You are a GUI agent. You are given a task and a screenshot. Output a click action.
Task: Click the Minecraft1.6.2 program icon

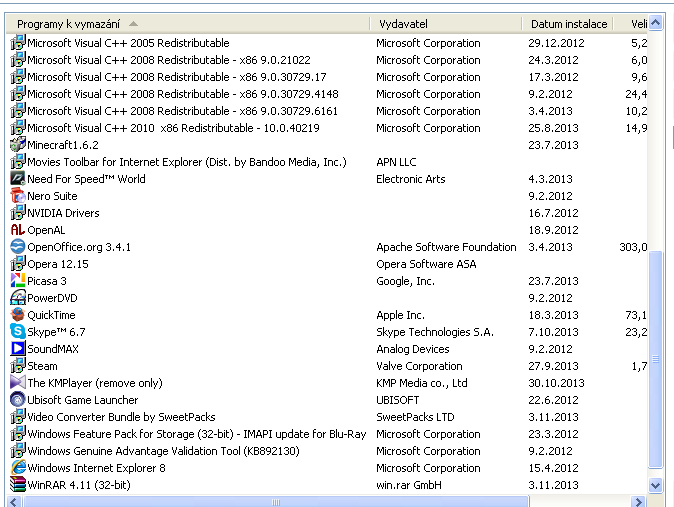(x=18, y=145)
